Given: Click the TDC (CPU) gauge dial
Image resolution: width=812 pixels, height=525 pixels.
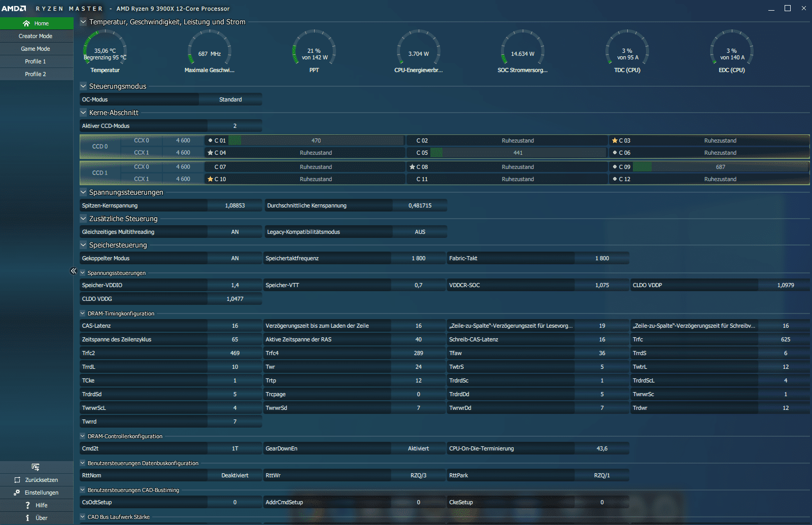Looking at the screenshot, I should 627,47.
